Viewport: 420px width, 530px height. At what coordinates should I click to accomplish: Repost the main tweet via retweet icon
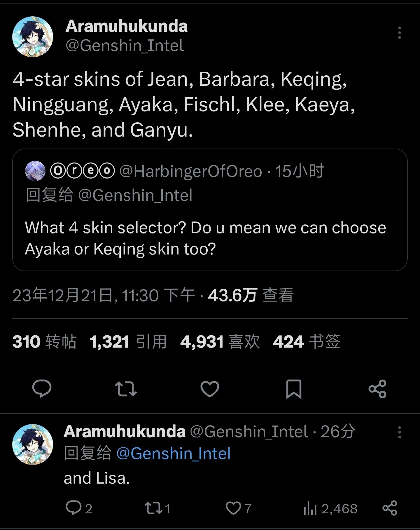tap(126, 389)
